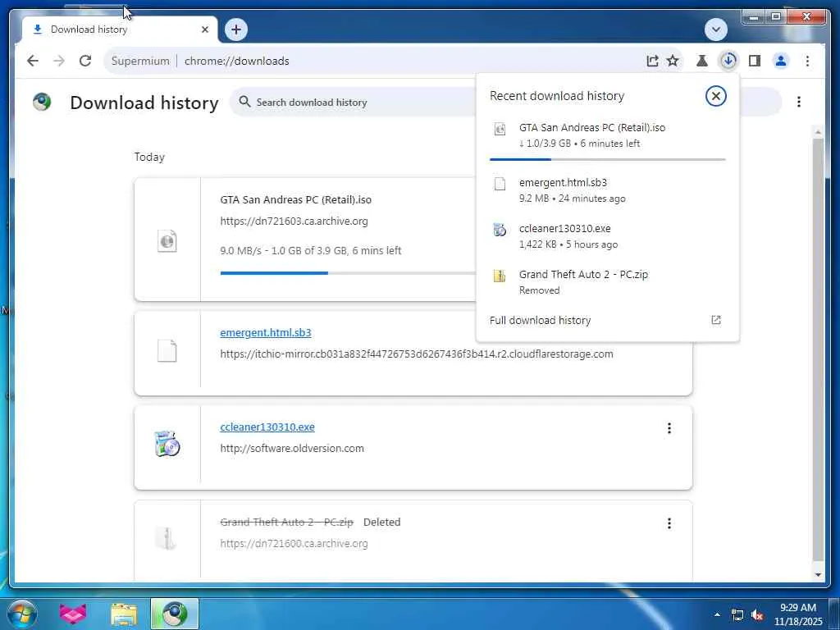The width and height of the screenshot is (840, 630).
Task: Click the GTA San Andreas page progress bar
Action: click(348, 273)
